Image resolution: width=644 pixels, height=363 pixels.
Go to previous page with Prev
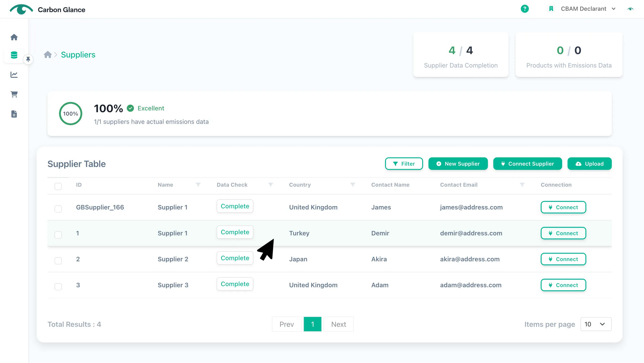tap(286, 324)
